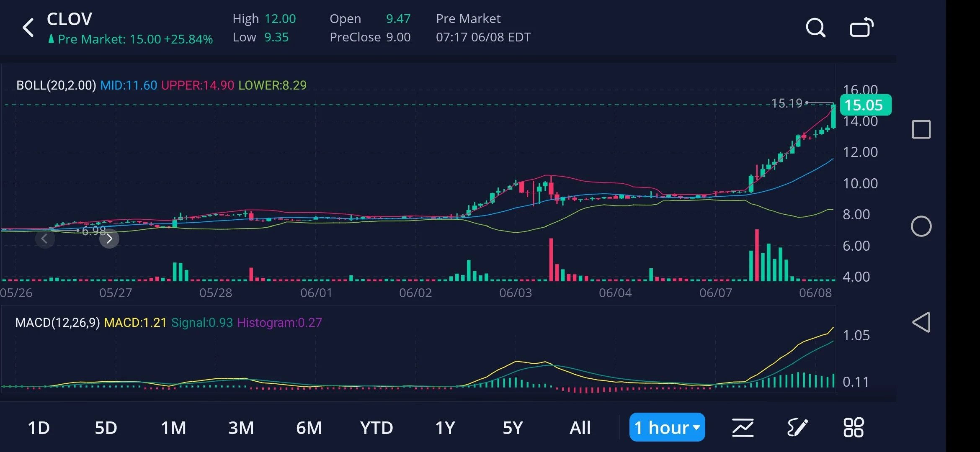Select the 5Y range tab
The image size is (980, 452).
513,428
